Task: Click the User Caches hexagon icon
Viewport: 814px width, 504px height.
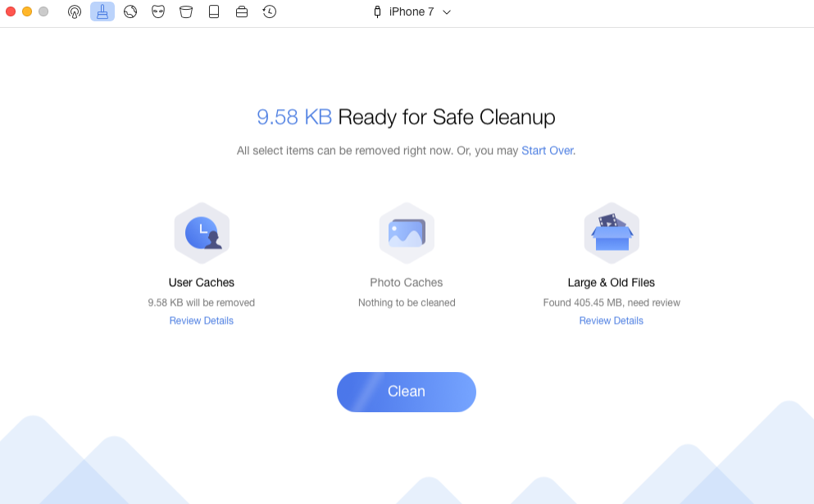Action: 202,233
